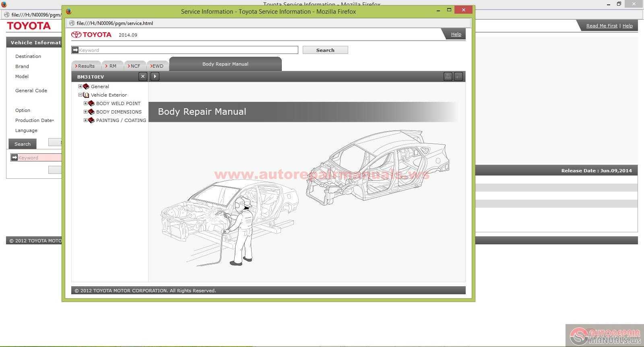Open Read Me First link in background window
644x347 pixels.
(602, 26)
